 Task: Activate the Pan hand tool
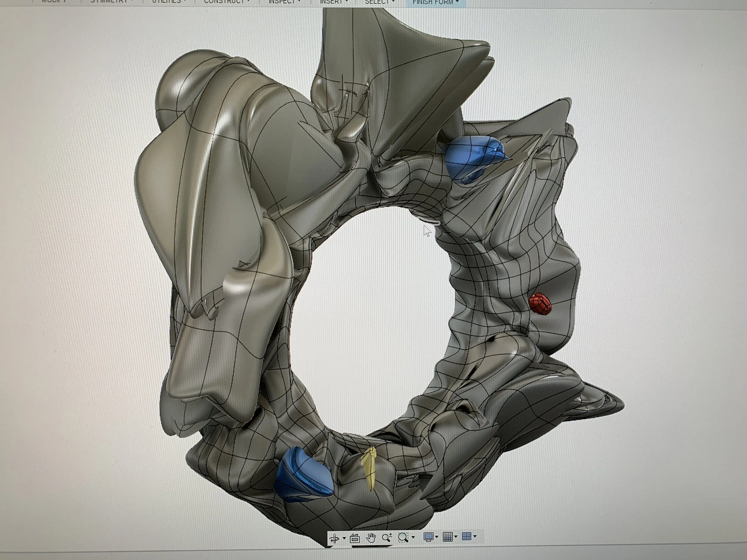point(371,538)
